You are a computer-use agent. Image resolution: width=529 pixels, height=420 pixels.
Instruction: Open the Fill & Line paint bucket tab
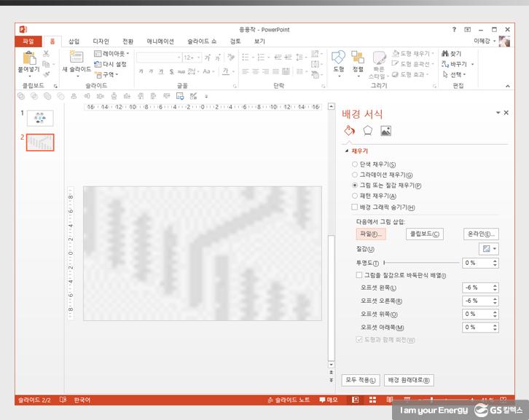click(349, 131)
